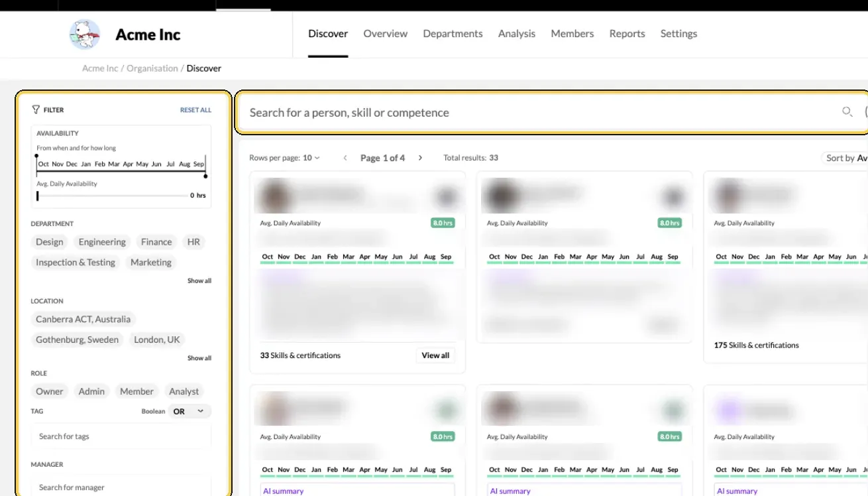Click the filter funnel icon
Image resolution: width=868 pixels, height=496 pixels.
pyautogui.click(x=36, y=109)
